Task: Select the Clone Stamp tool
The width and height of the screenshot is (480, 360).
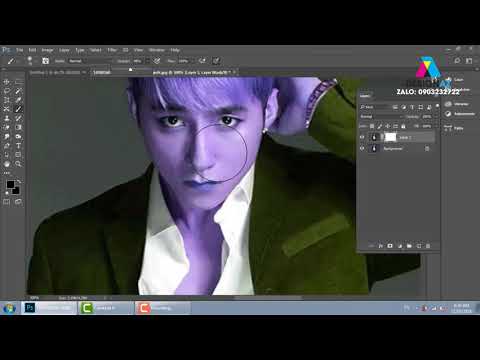Action: pyautogui.click(x=6, y=118)
